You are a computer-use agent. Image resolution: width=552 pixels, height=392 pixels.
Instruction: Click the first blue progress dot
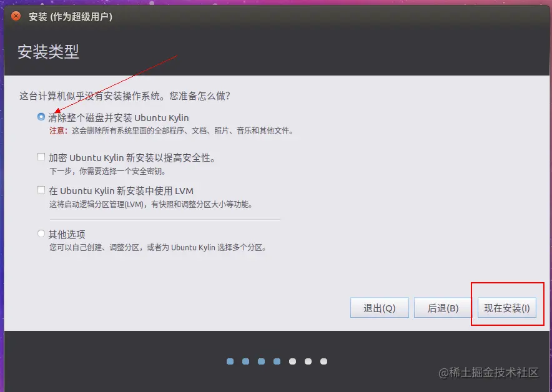point(230,361)
